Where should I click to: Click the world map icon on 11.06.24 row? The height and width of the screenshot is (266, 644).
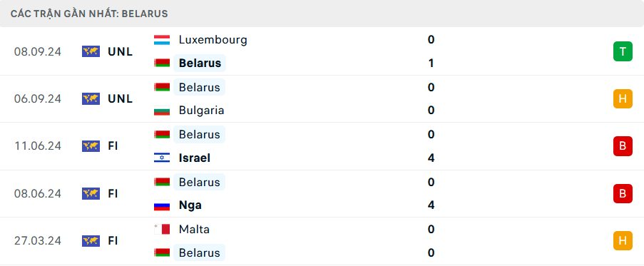[x=91, y=146]
